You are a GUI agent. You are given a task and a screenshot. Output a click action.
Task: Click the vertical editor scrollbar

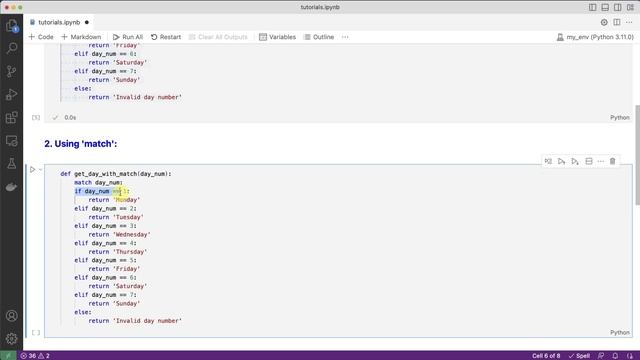(637, 155)
